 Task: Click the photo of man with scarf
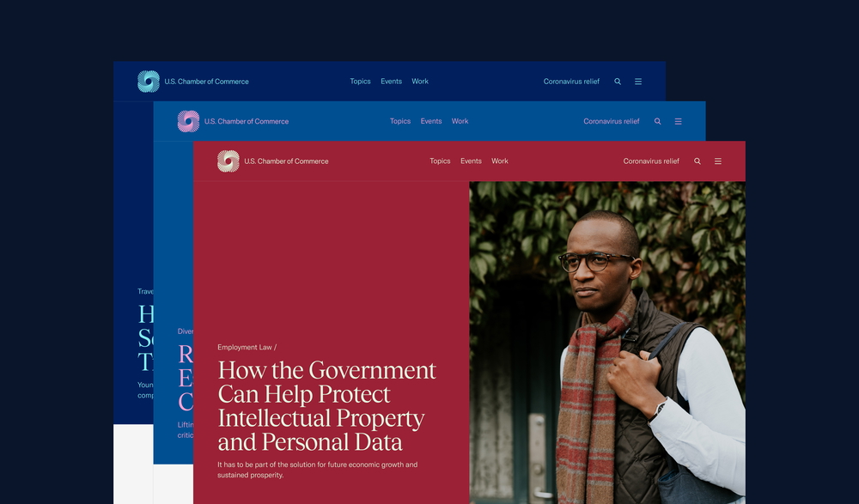tap(607, 343)
